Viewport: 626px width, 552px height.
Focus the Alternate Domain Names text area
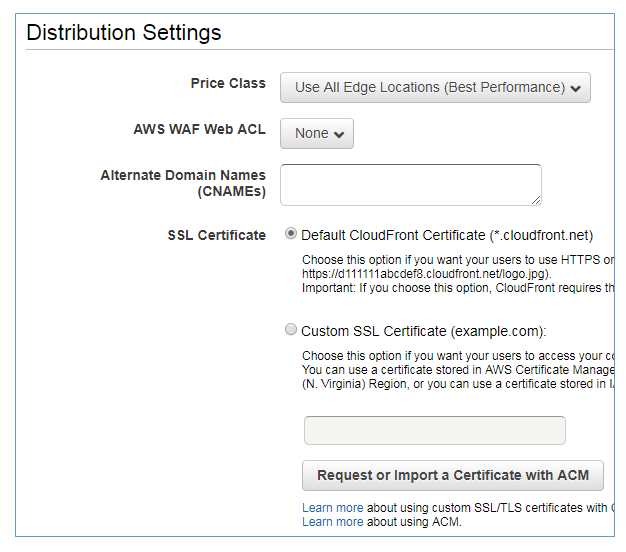(x=410, y=185)
